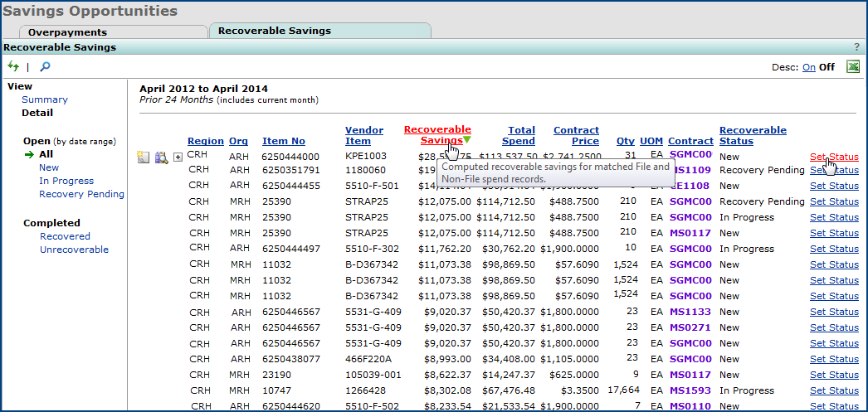This screenshot has width=868, height=412.
Task: Expand the first row with the plus box
Action: click(x=178, y=158)
